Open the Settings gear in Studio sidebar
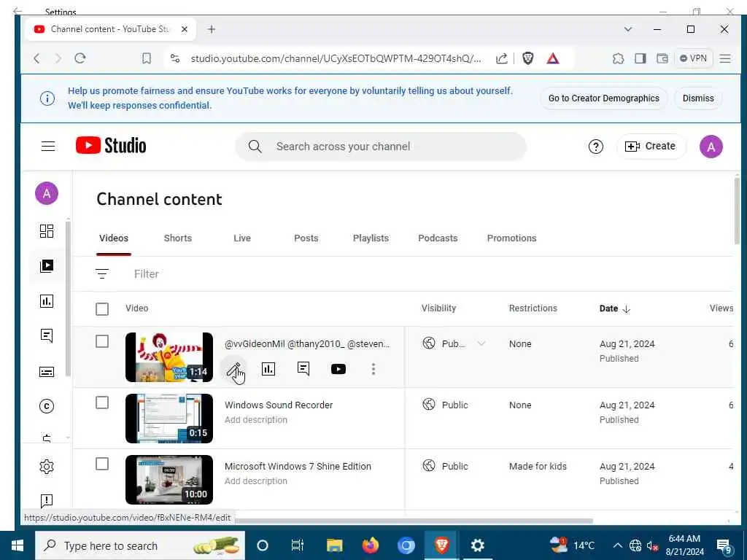 point(46,466)
